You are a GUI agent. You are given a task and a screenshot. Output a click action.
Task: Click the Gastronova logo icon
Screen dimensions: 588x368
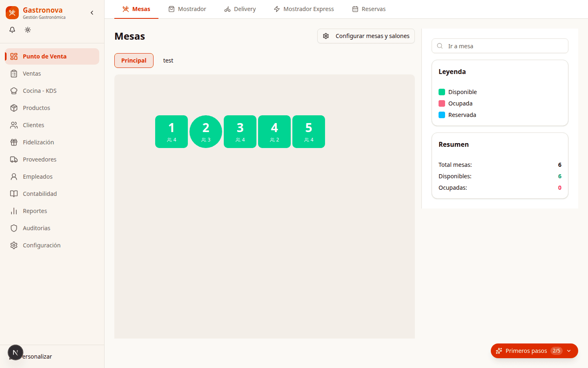tap(12, 13)
